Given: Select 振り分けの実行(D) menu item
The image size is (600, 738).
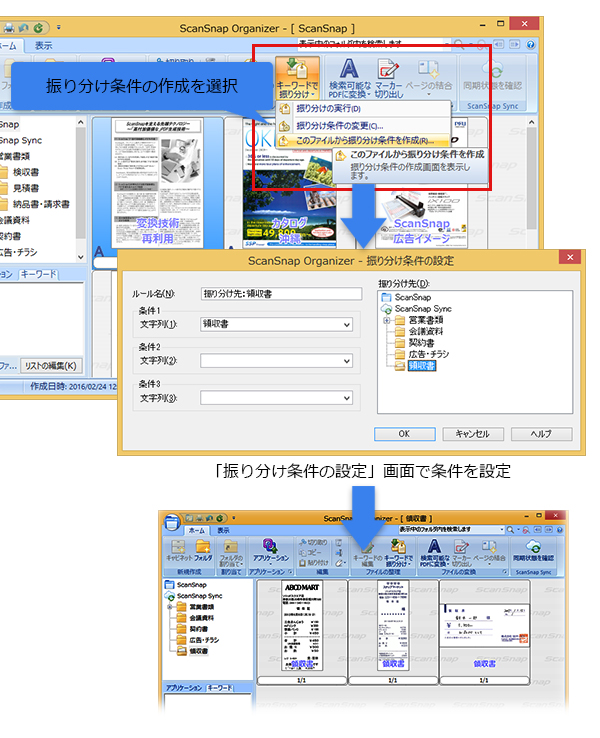Looking at the screenshot, I should click(363, 109).
